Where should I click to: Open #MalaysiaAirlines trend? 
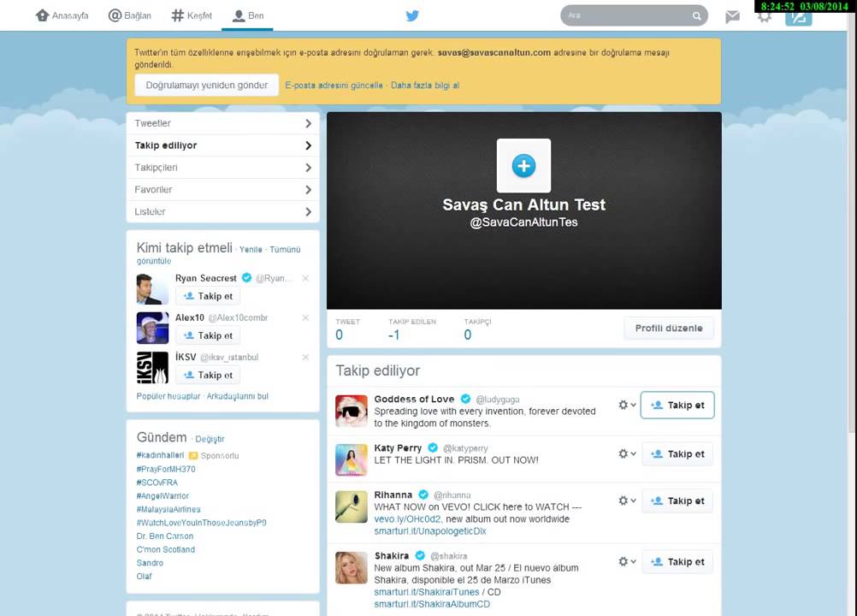(168, 509)
